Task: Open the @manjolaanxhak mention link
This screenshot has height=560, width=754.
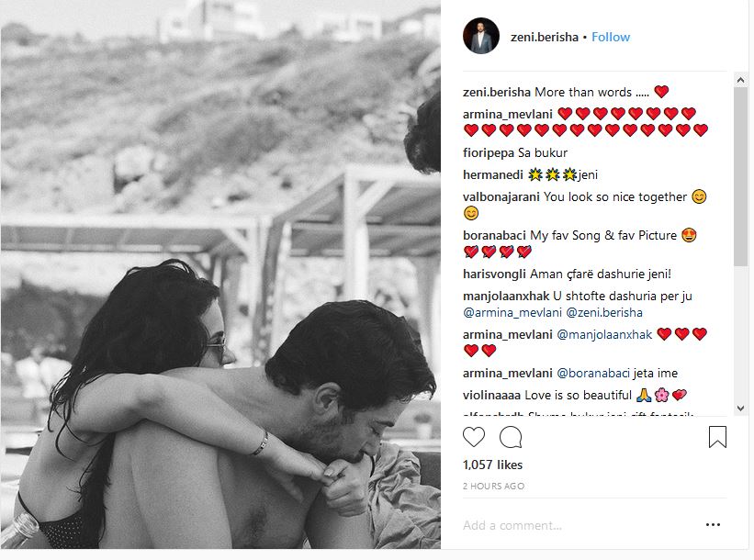Action: coord(604,334)
